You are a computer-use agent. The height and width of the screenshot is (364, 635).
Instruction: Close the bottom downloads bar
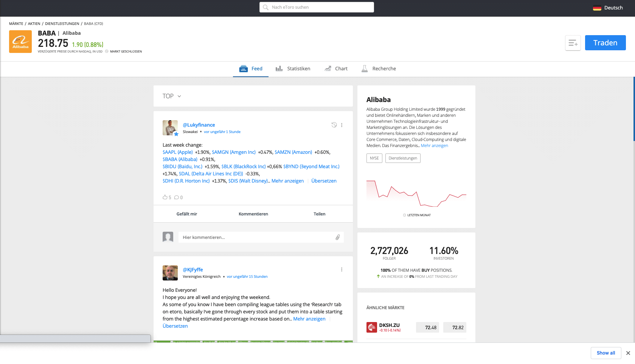coord(628,353)
